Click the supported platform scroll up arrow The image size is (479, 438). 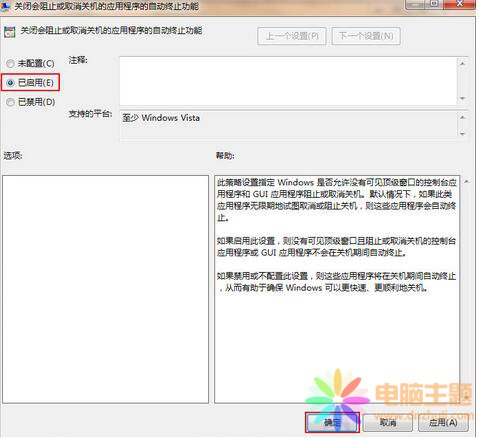point(462,117)
